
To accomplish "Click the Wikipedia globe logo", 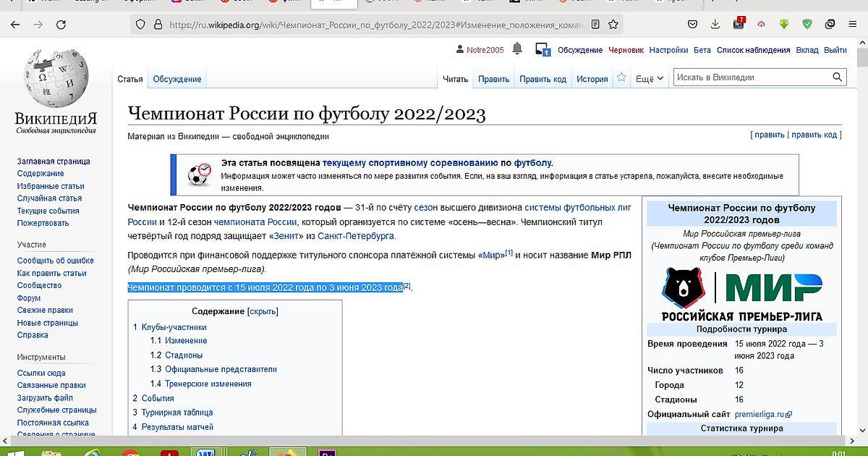I will (x=56, y=80).
